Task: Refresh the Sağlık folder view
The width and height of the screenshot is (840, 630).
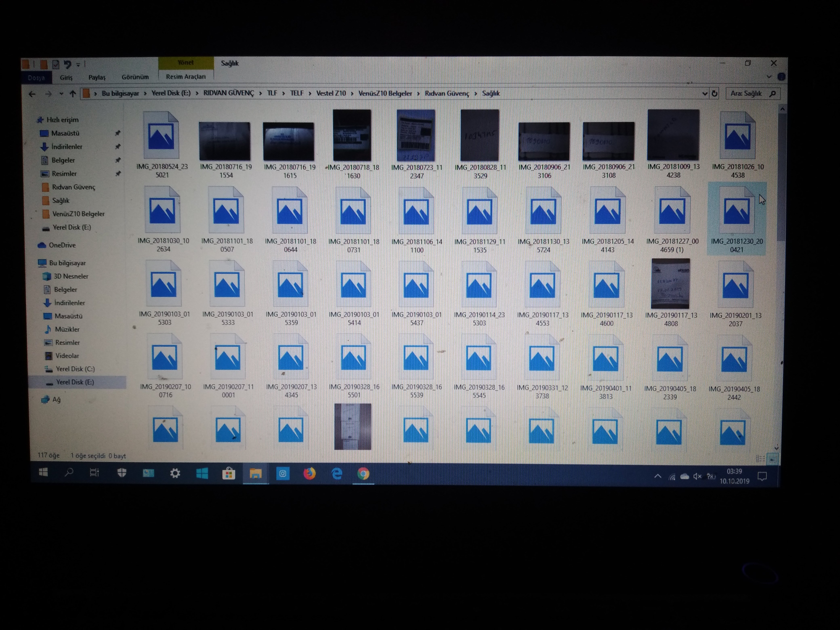Action: [714, 93]
